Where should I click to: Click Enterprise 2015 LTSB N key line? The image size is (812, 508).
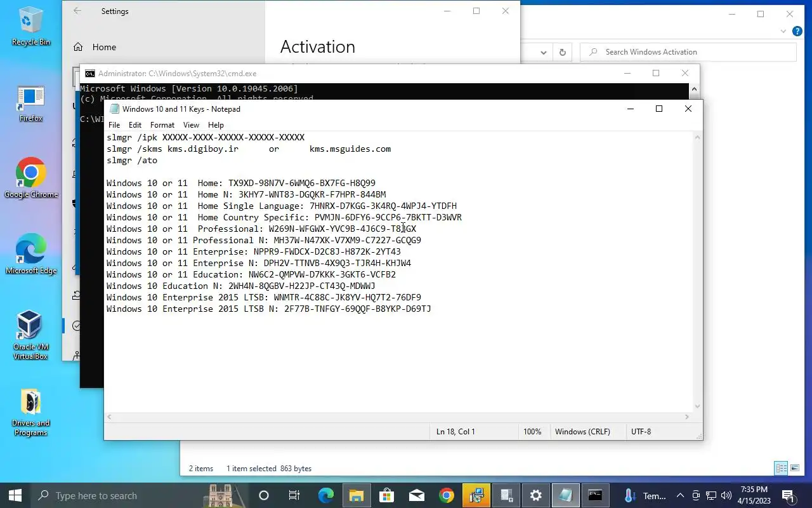coord(269,309)
